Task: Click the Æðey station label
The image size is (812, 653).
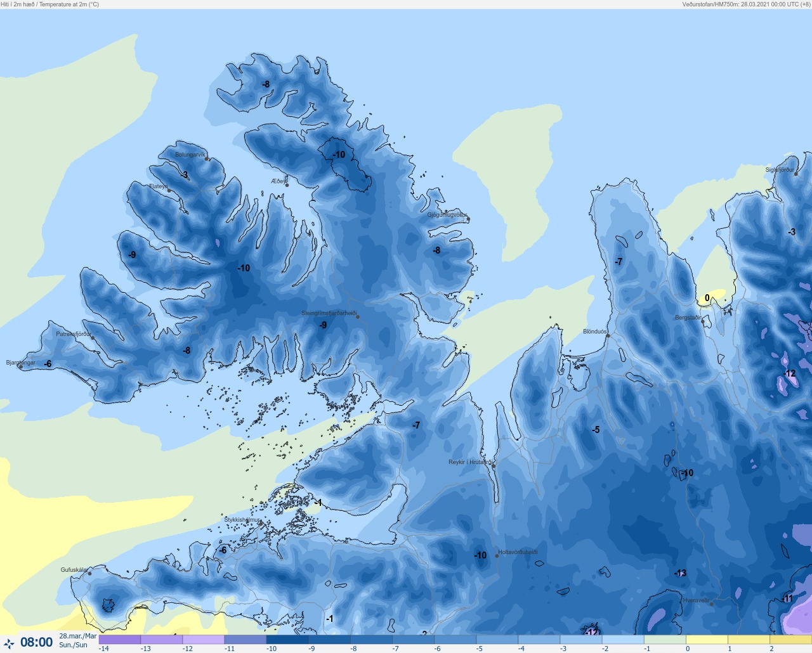Action: [x=278, y=181]
